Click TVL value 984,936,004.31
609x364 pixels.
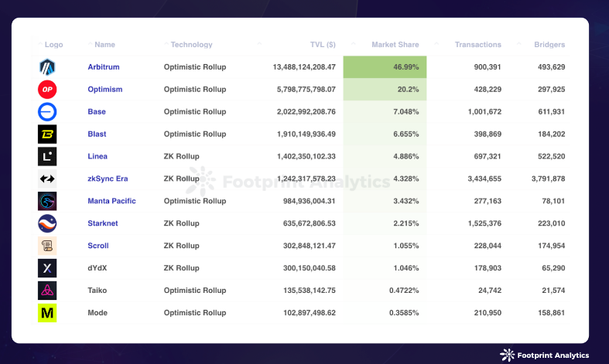click(310, 201)
